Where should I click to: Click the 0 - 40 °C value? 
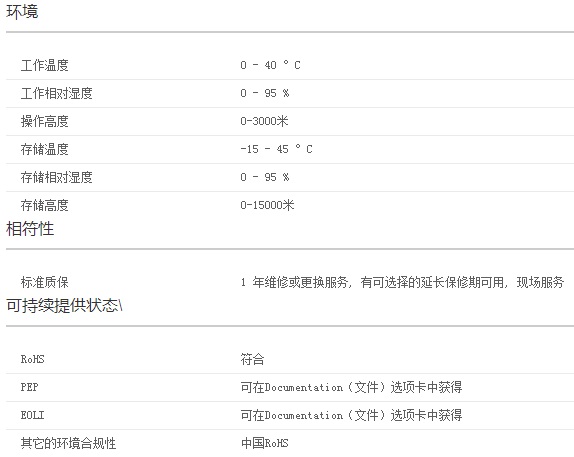[270, 65]
